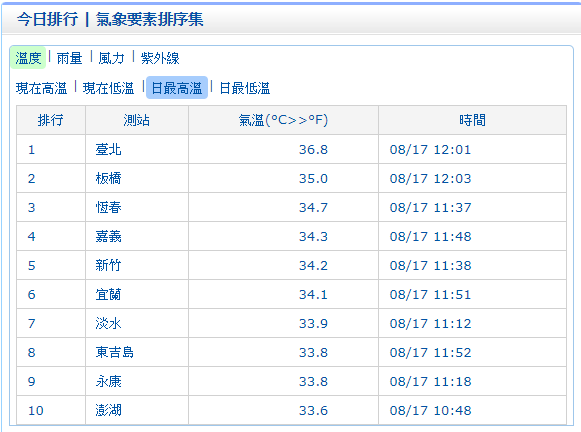Click the 35.0 temperature value
Viewport: 581px width, 432px height.
[x=313, y=179]
